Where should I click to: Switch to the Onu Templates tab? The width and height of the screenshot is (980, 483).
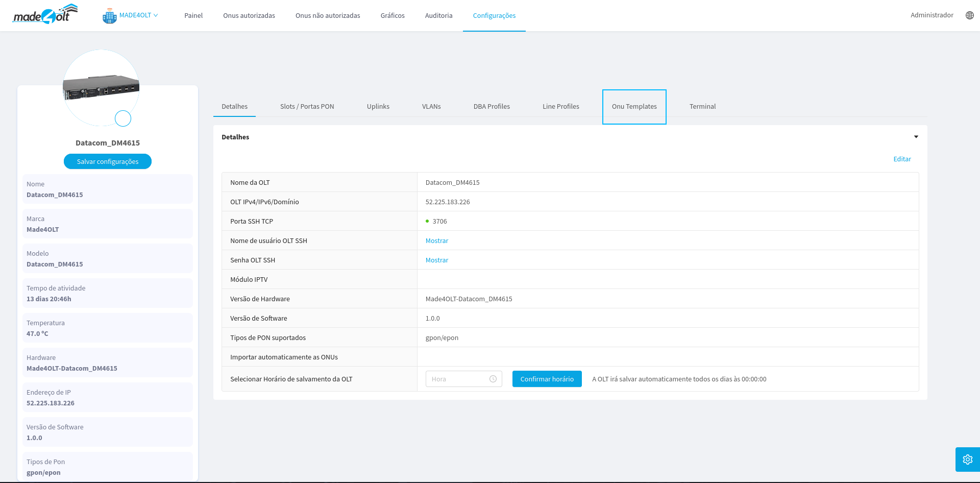point(634,107)
